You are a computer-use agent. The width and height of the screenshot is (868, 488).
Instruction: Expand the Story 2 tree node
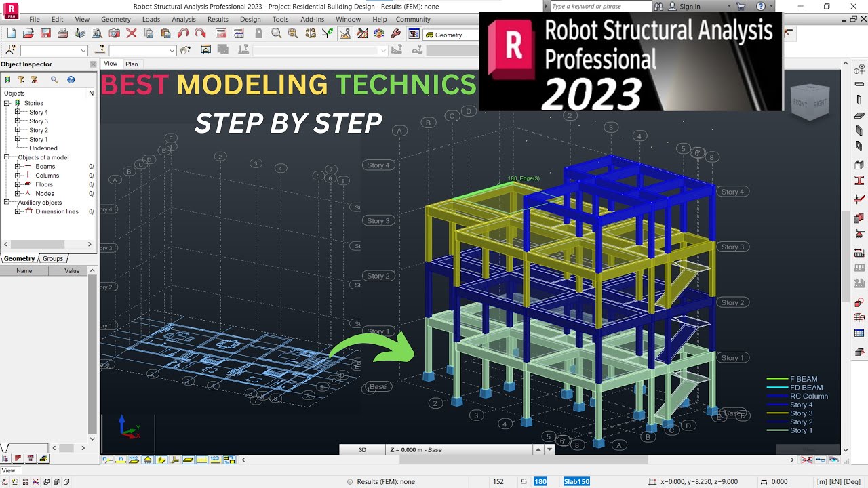(18, 130)
